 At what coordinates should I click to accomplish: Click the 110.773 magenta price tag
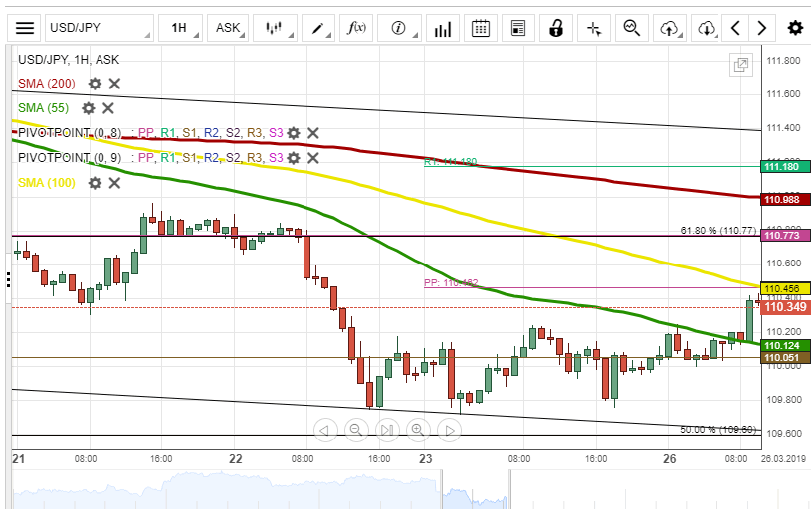click(x=785, y=236)
